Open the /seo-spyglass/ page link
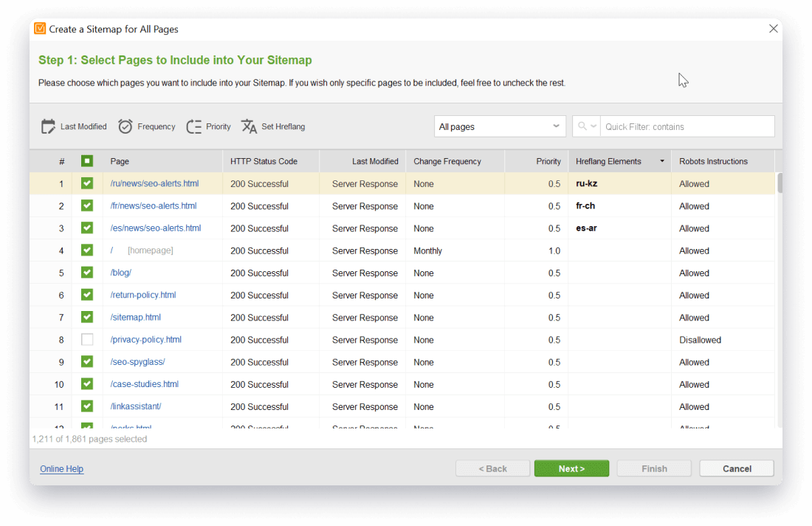Image resolution: width=812 pixels, height=526 pixels. [x=137, y=362]
